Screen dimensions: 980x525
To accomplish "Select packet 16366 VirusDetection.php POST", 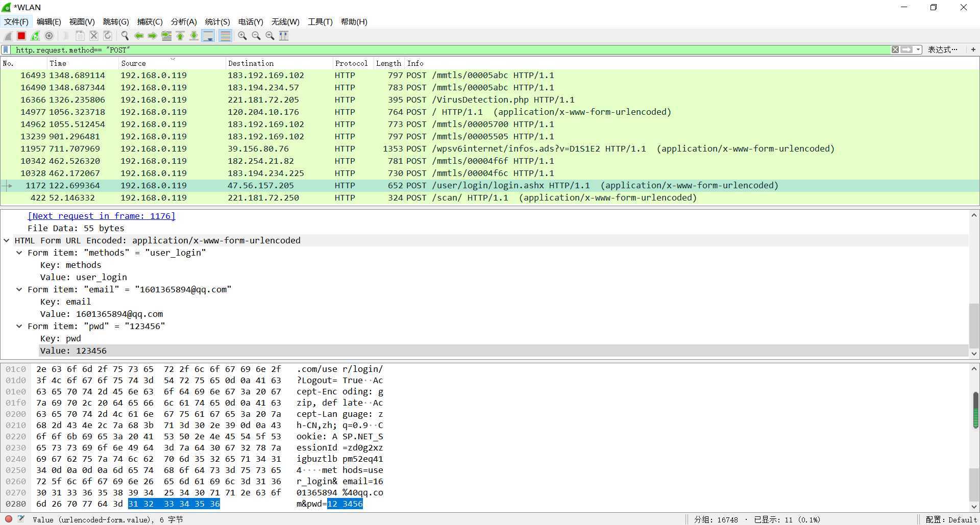I will coord(489,99).
